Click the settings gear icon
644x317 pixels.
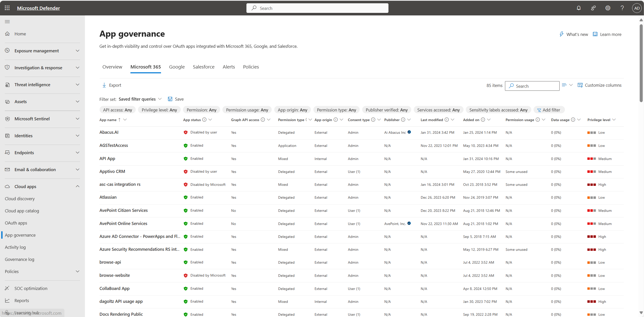[608, 8]
